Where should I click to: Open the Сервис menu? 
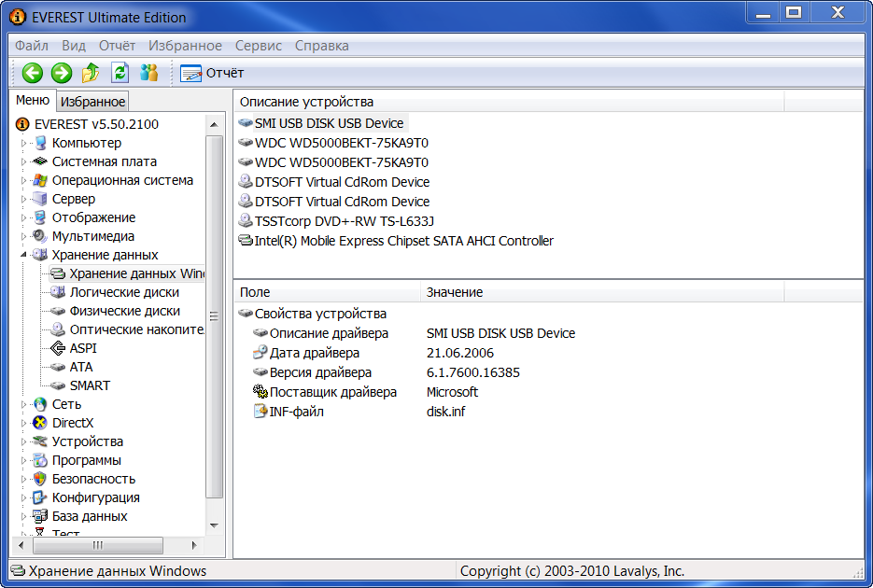(259, 46)
